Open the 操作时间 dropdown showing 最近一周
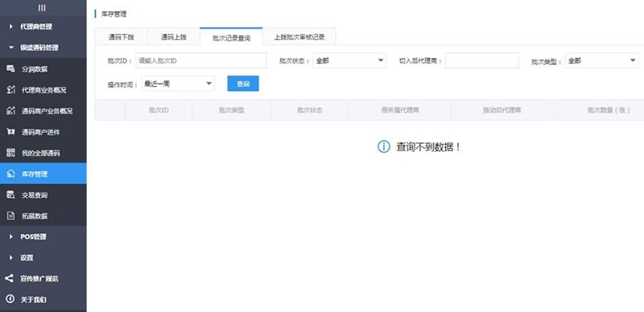The height and width of the screenshot is (312, 644). pos(178,84)
